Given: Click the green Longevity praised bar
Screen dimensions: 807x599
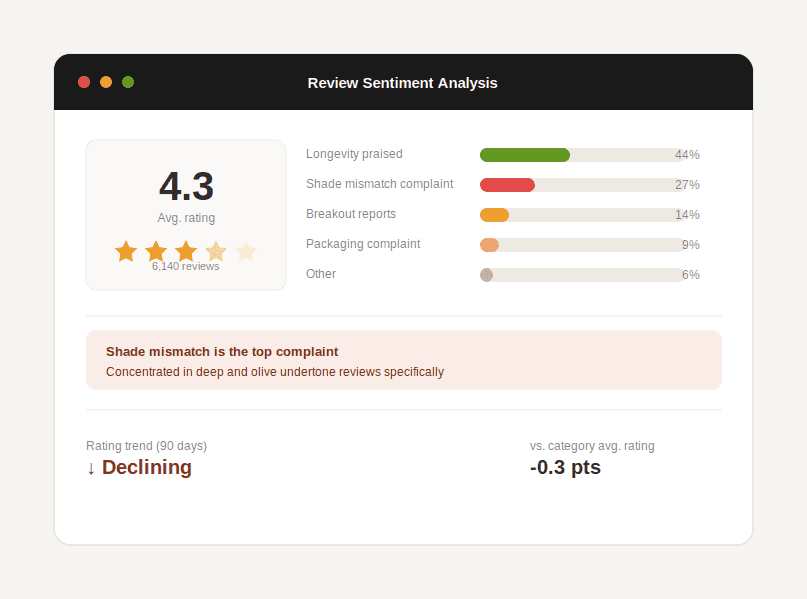Looking at the screenshot, I should click(525, 155).
